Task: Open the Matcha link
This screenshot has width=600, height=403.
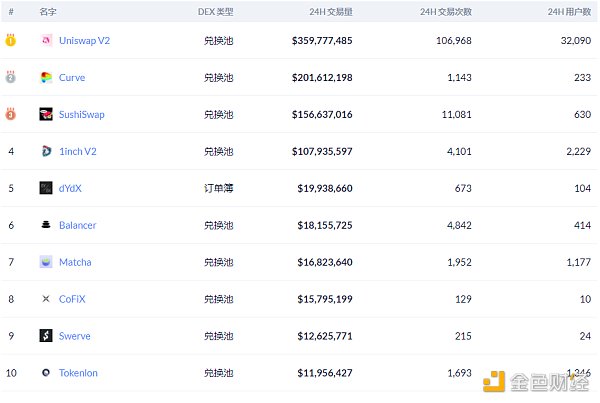Action: pos(75,262)
